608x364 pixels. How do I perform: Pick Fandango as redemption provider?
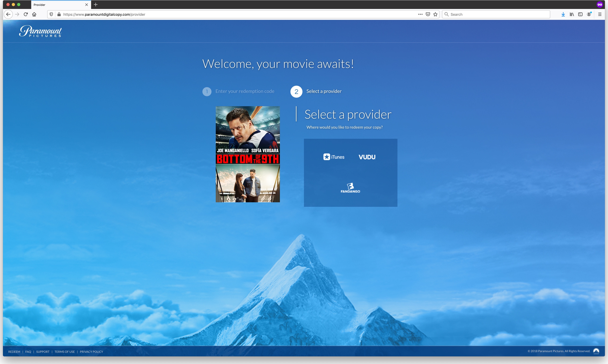pyautogui.click(x=350, y=188)
